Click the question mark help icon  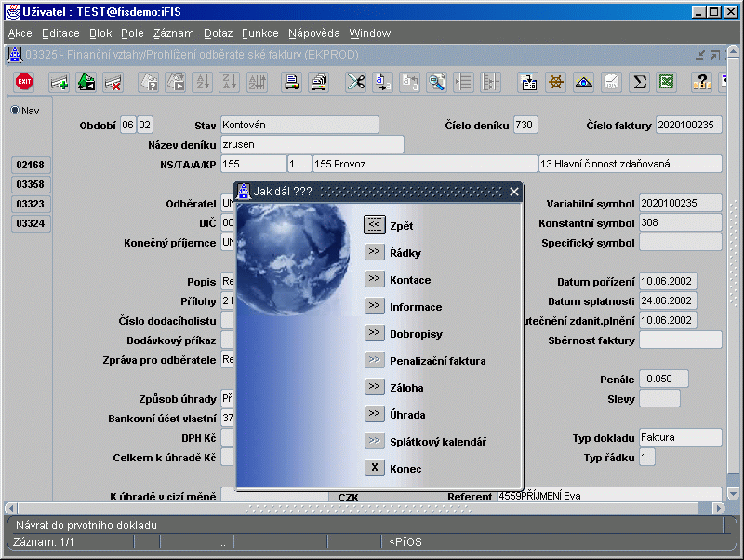pyautogui.click(x=702, y=82)
